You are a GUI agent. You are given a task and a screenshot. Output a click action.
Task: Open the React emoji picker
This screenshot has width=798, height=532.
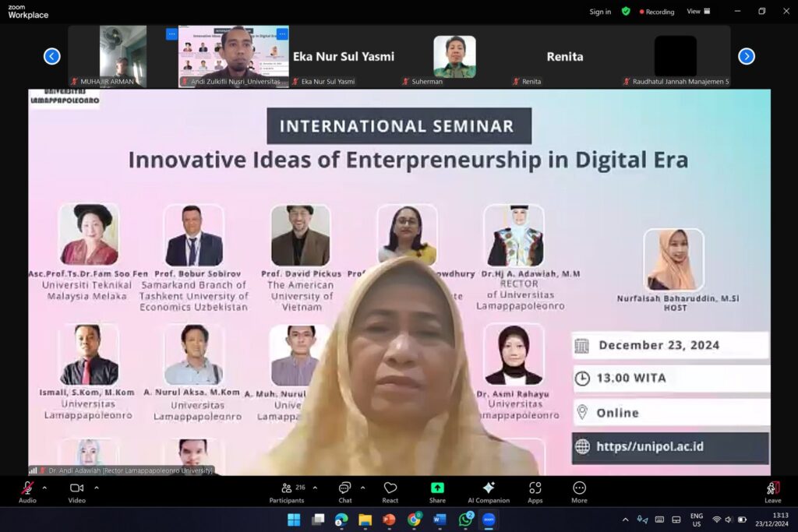point(390,491)
